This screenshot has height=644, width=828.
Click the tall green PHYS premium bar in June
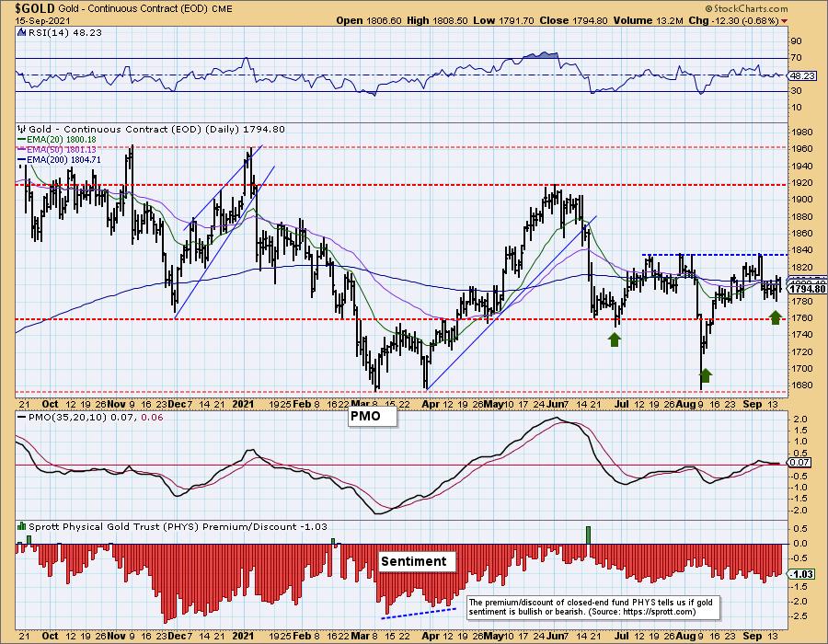tap(588, 535)
